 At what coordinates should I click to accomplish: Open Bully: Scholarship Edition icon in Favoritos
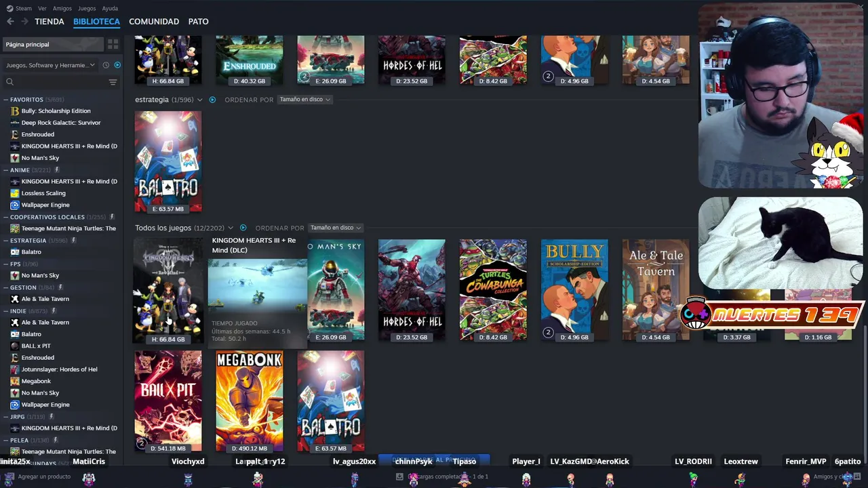[15, 111]
